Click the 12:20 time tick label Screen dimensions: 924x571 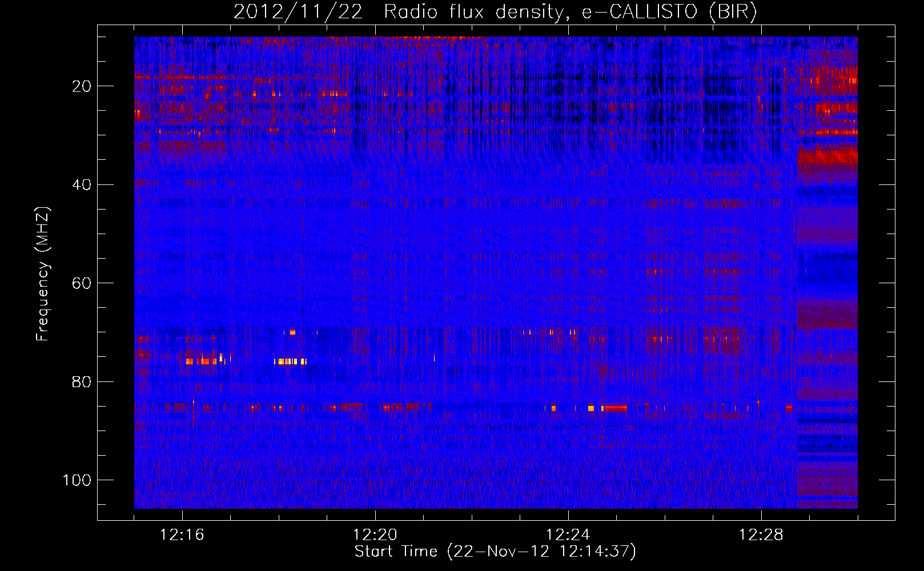point(375,535)
